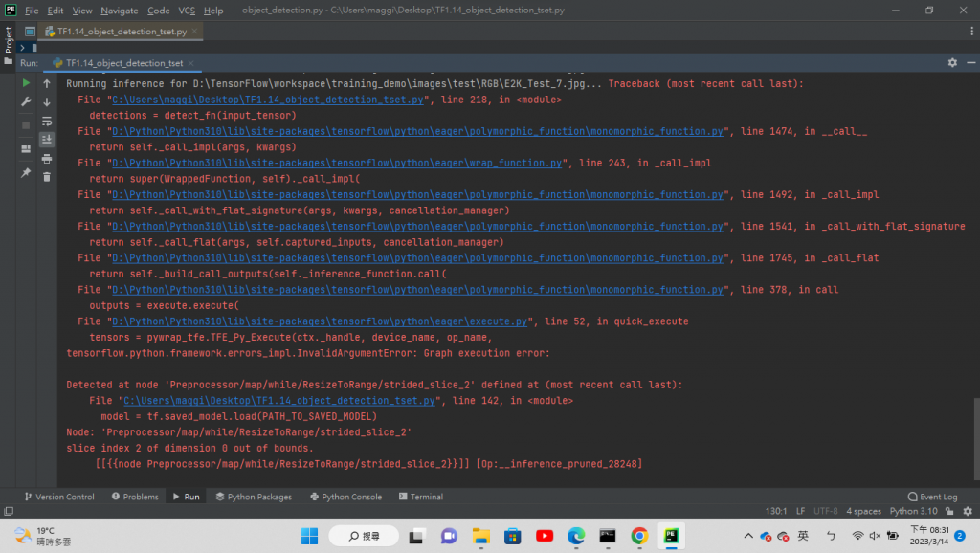Show hidden system tray icons chevron

748,536
